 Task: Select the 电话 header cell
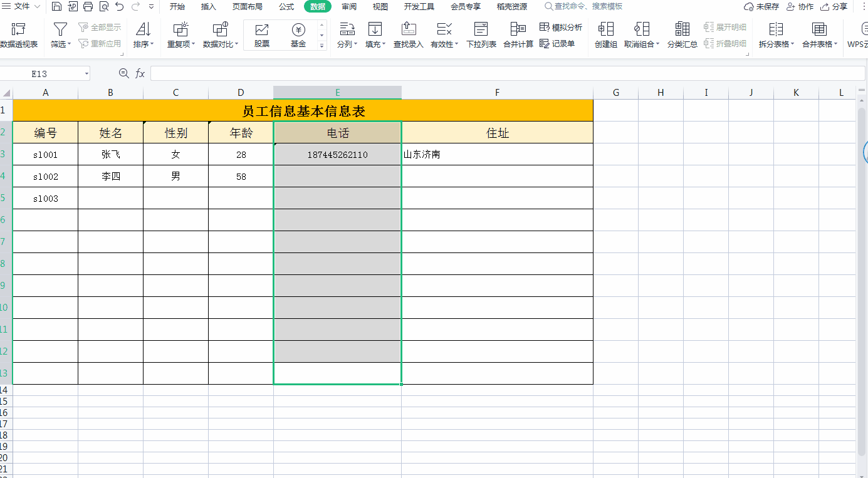(337, 132)
